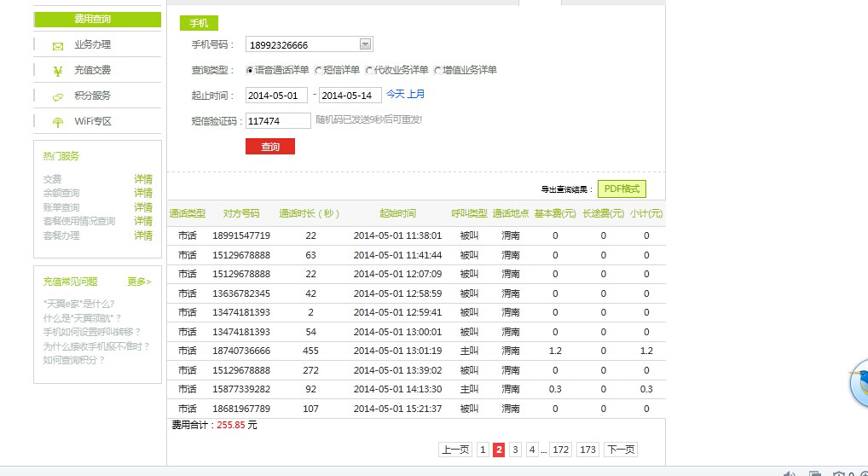Click the 短信验证码 input field

pyautogui.click(x=278, y=121)
